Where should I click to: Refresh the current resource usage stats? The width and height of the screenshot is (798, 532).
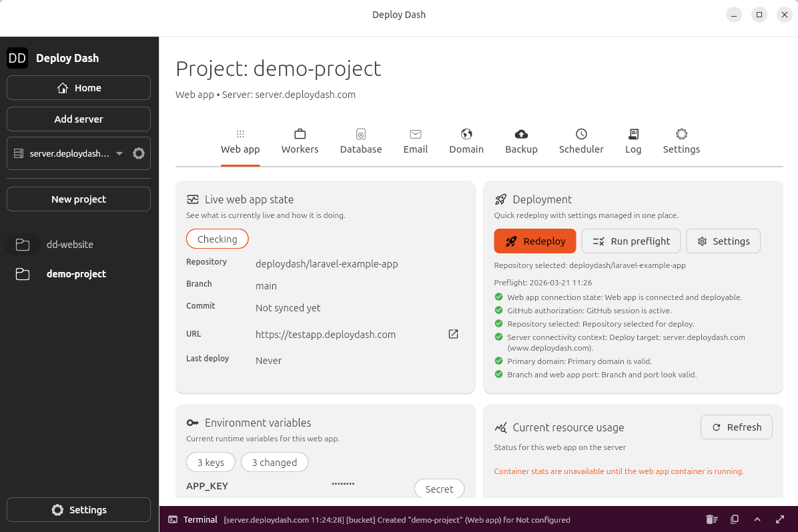[736, 427]
